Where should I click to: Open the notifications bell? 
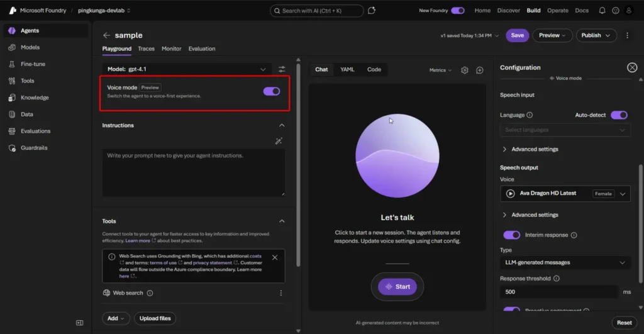[x=602, y=11]
